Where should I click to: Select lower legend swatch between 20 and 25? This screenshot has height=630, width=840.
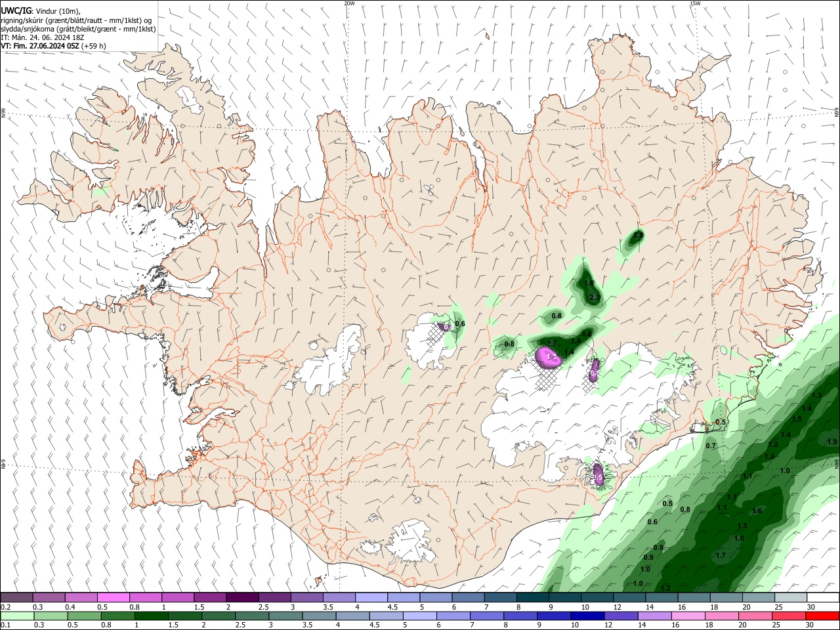756,616
